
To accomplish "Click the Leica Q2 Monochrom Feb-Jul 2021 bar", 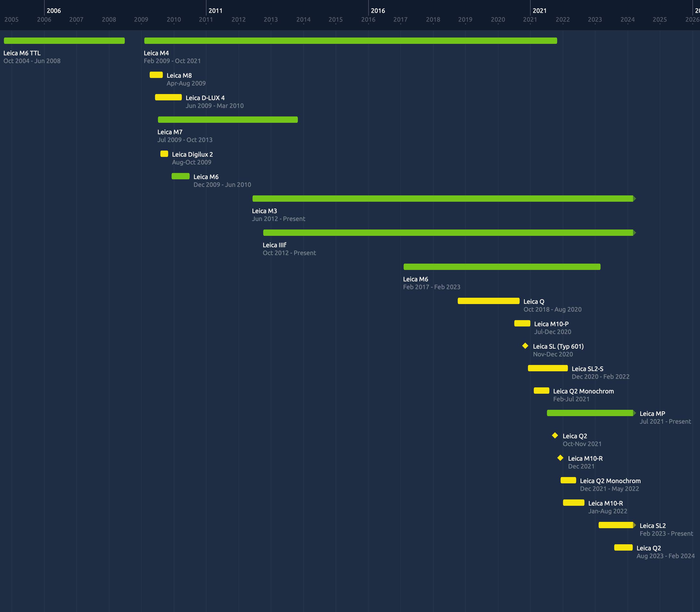I will pyautogui.click(x=542, y=390).
